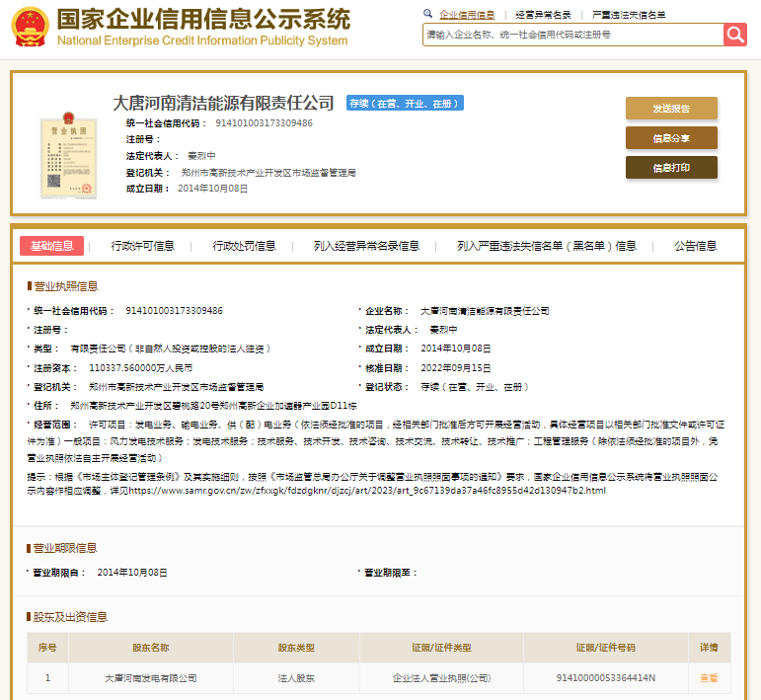Select the 经营异常名录 search category
Image resolution: width=761 pixels, height=700 pixels.
point(543,15)
